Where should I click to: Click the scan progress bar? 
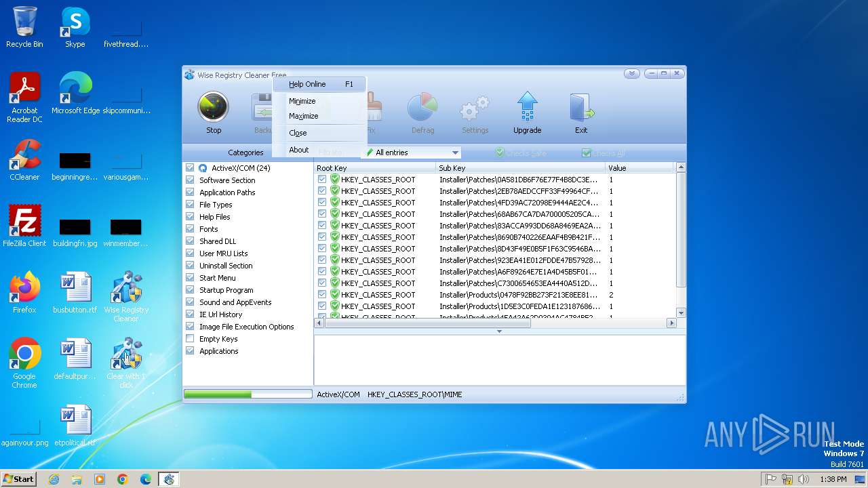click(x=248, y=394)
